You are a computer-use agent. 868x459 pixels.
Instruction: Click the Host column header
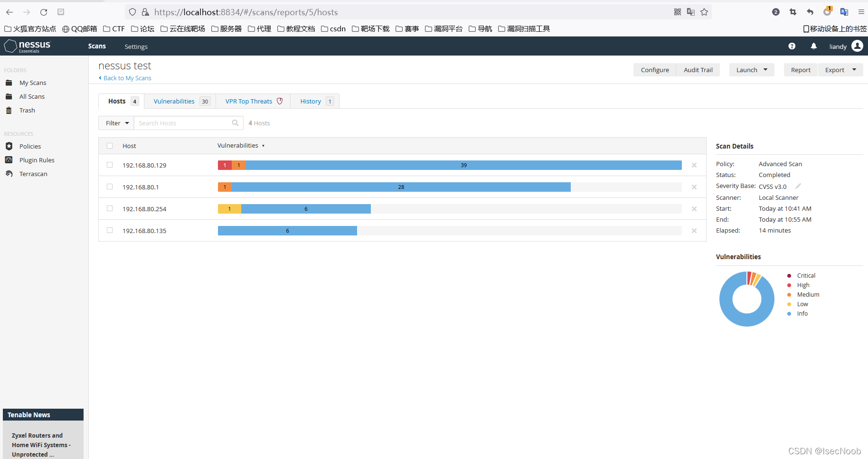(x=129, y=146)
